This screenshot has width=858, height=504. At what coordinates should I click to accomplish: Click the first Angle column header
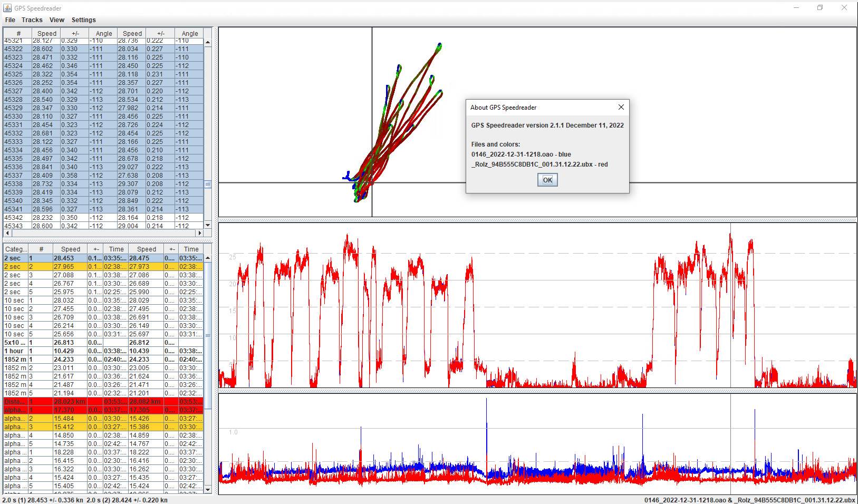[103, 33]
